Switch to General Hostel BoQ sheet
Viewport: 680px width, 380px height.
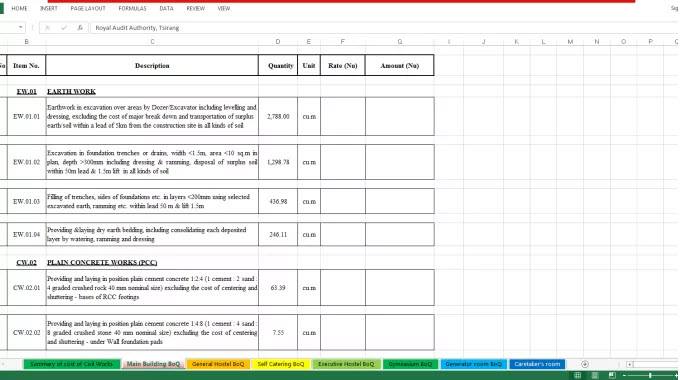(218, 364)
